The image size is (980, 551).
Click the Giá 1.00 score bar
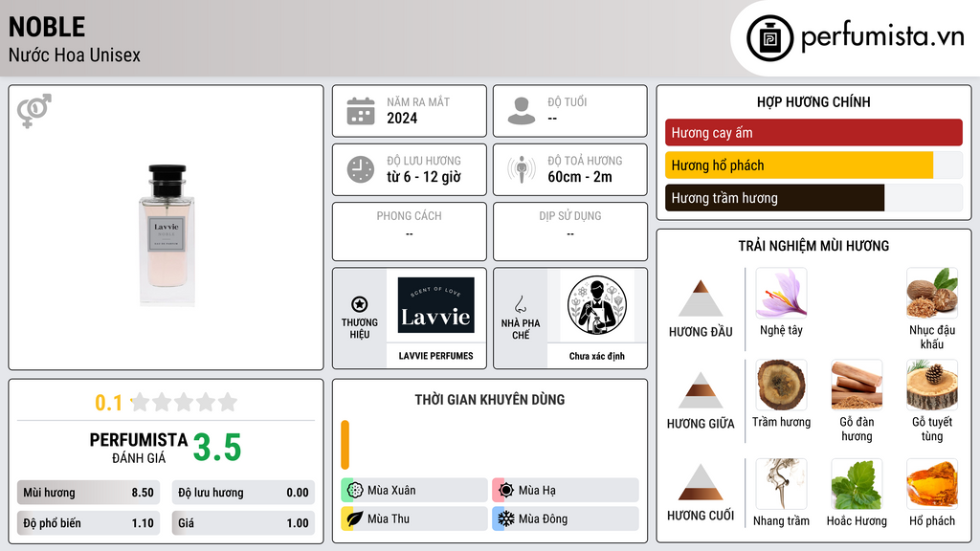[x=243, y=523]
